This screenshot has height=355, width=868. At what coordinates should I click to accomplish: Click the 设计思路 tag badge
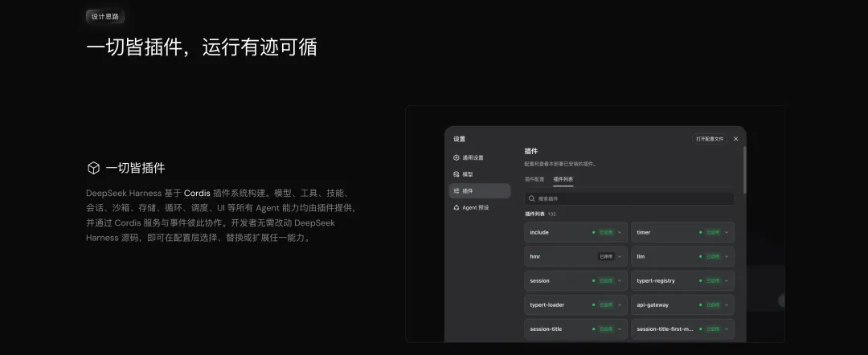105,17
